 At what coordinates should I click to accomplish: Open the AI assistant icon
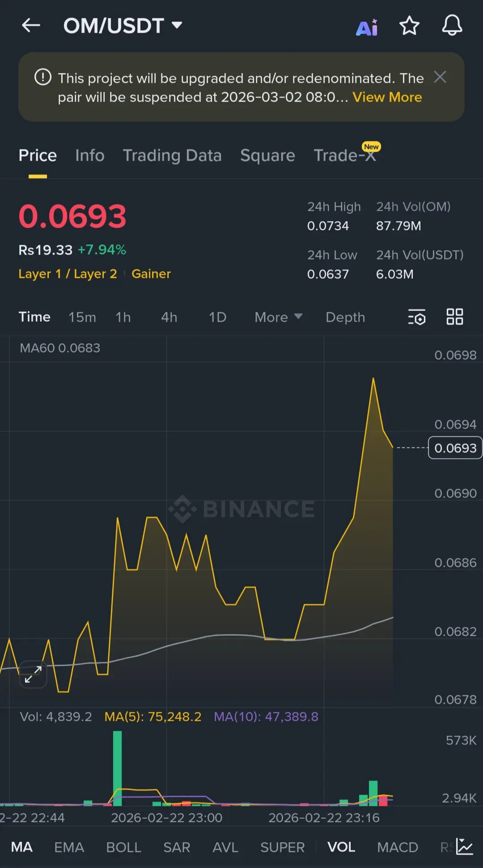[367, 27]
